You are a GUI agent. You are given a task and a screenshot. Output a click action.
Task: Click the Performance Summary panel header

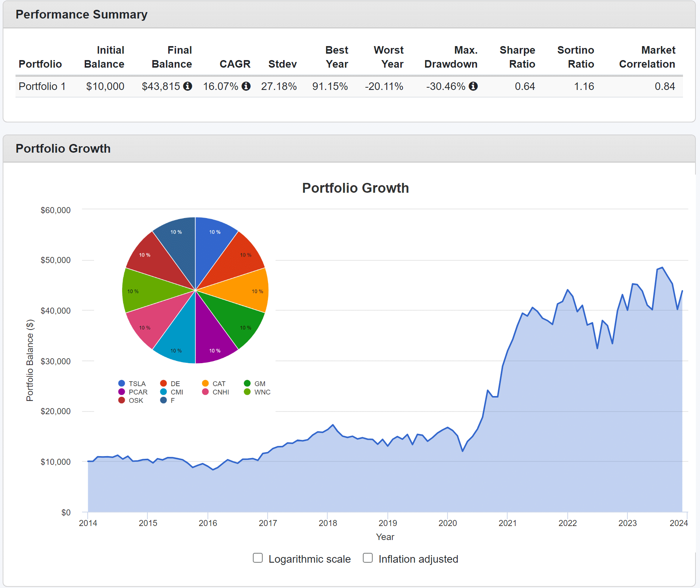click(x=81, y=14)
